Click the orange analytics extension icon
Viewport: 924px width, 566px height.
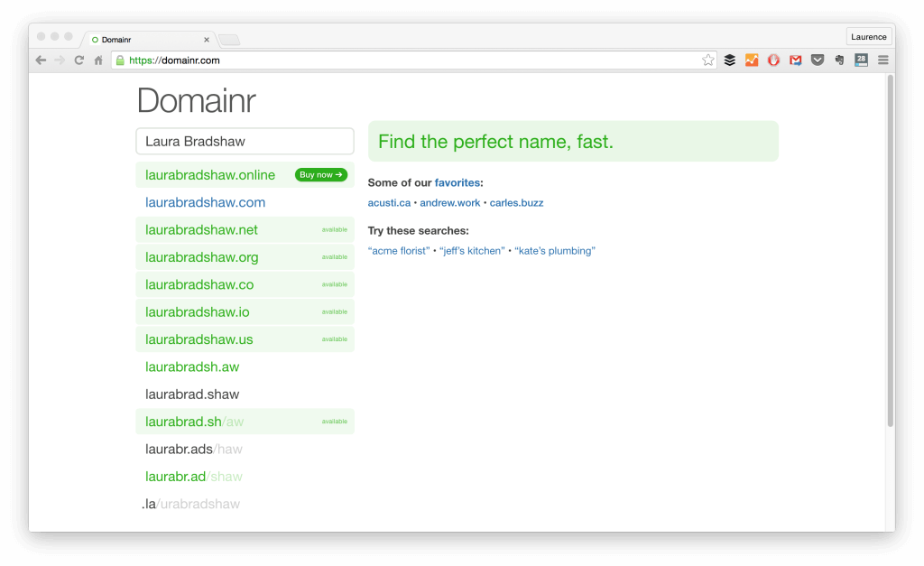coord(752,60)
